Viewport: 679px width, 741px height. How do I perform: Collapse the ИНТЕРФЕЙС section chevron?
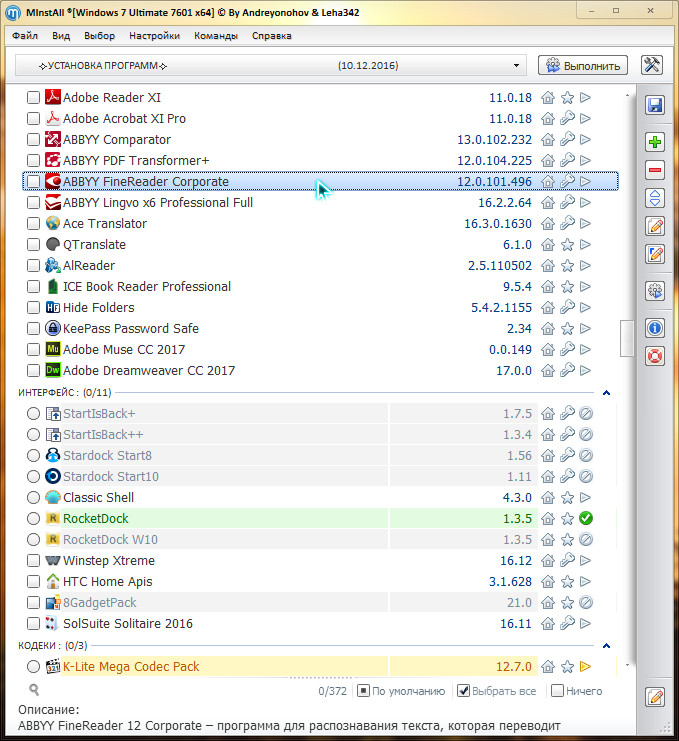[x=607, y=393]
